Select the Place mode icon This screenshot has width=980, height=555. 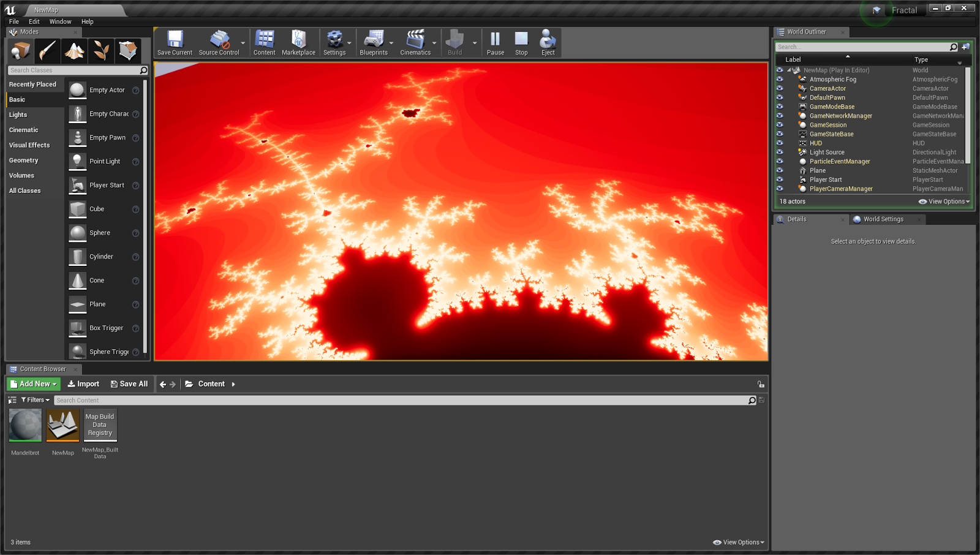point(20,51)
